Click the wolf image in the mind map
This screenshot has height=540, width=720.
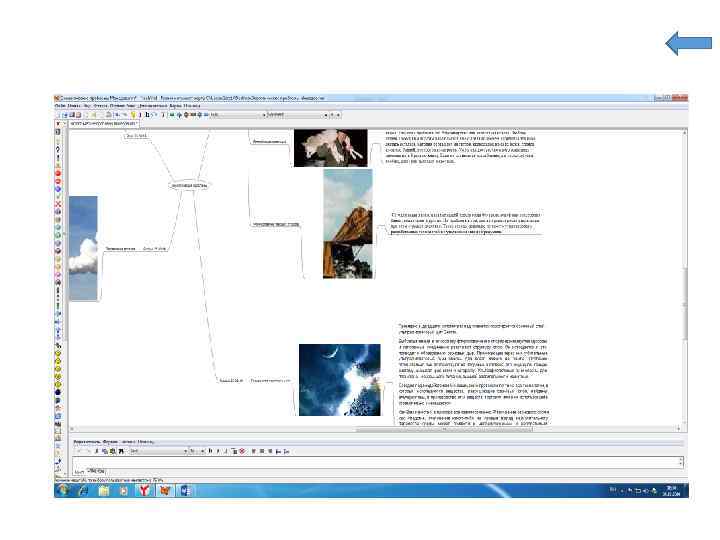[331, 148]
